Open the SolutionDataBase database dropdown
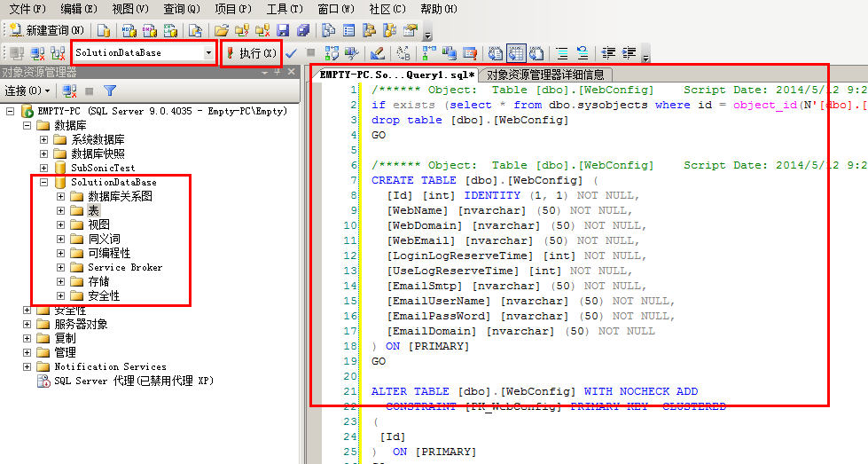Image resolution: width=868 pixels, height=464 pixels. [209, 53]
